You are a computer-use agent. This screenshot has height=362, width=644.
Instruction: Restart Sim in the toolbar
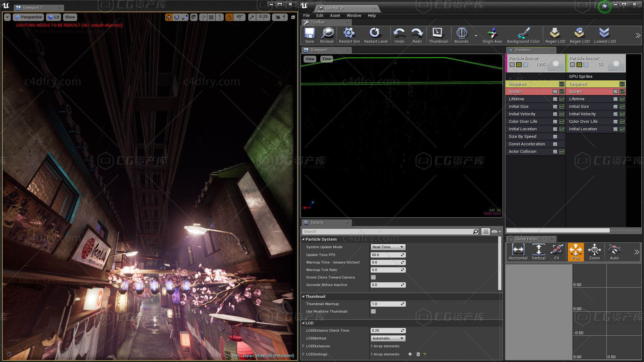349,36
